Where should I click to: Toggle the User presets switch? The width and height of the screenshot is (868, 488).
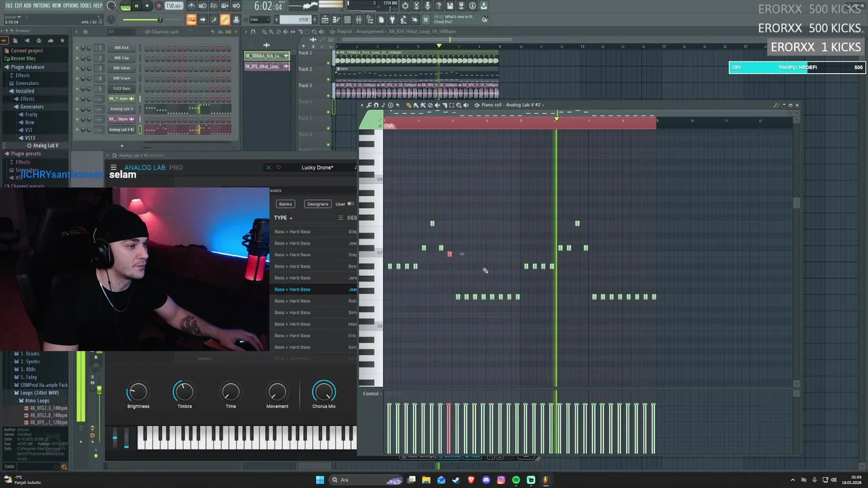350,204
